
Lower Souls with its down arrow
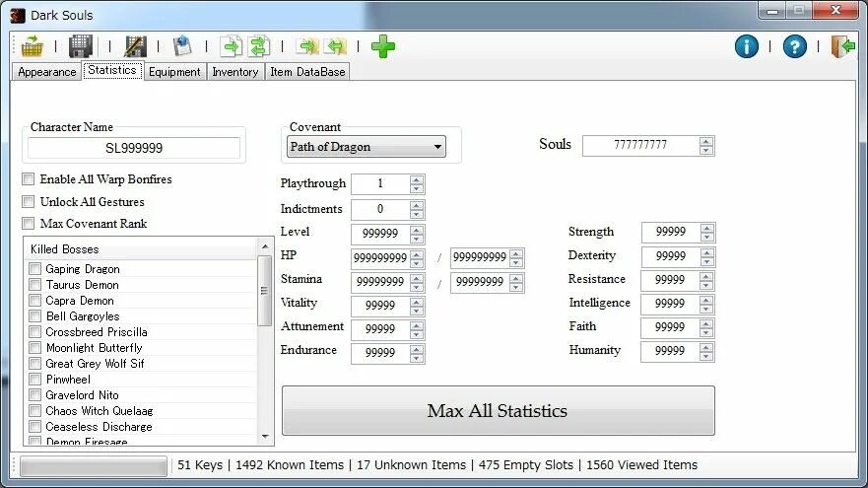pos(705,150)
